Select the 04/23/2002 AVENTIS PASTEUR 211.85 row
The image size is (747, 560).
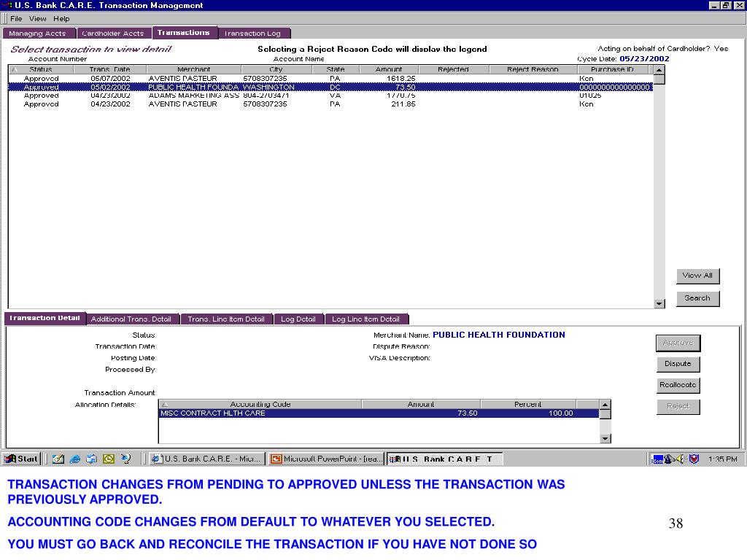point(330,104)
